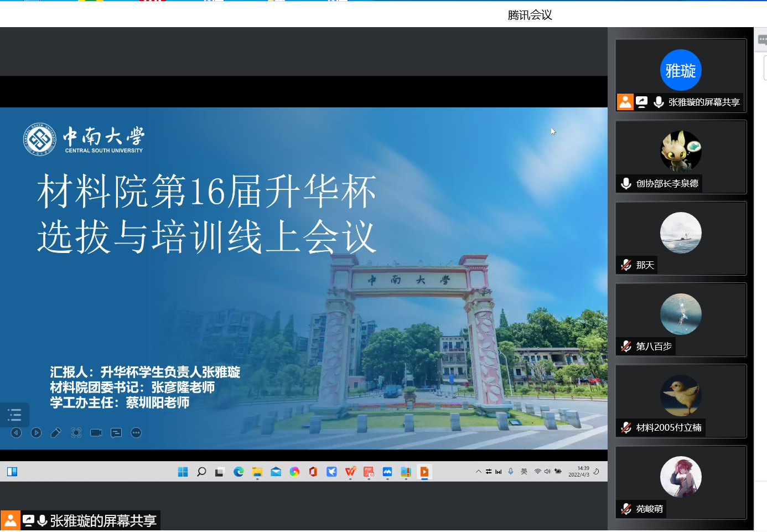Open the WPS Office icon in shared taskbar
Viewport: 767px width, 532px height.
pos(350,472)
